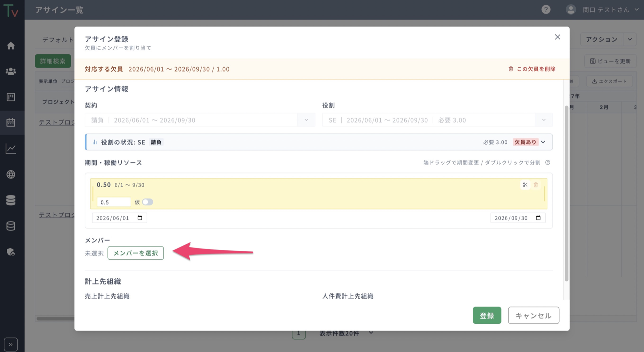This screenshot has width=644, height=352.
Task: Click the メンバーを選択 button
Action: point(136,253)
